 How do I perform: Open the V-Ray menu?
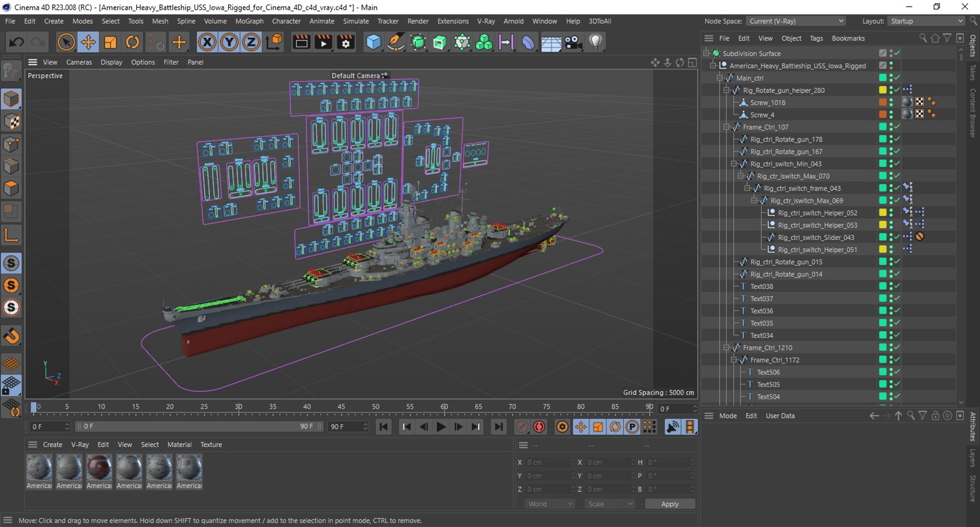click(x=486, y=21)
